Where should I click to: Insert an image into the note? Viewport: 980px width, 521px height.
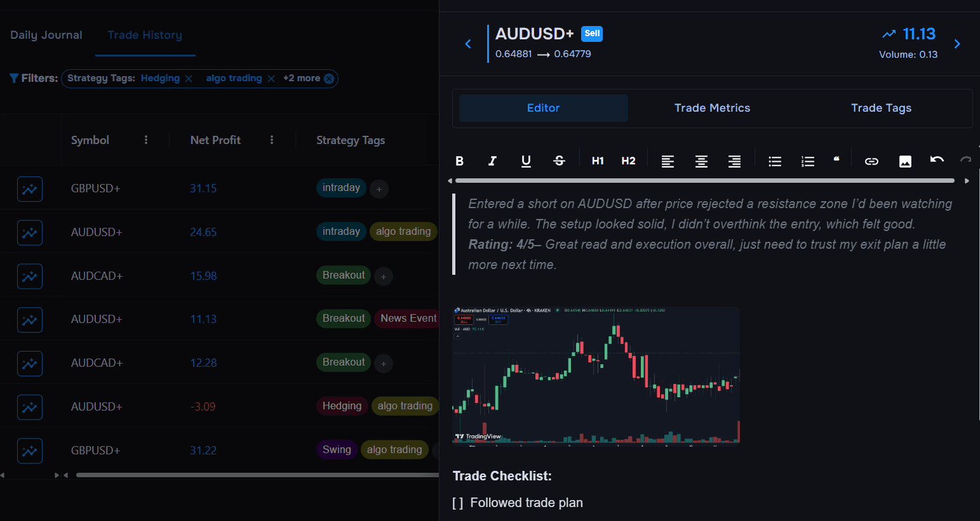click(x=905, y=161)
